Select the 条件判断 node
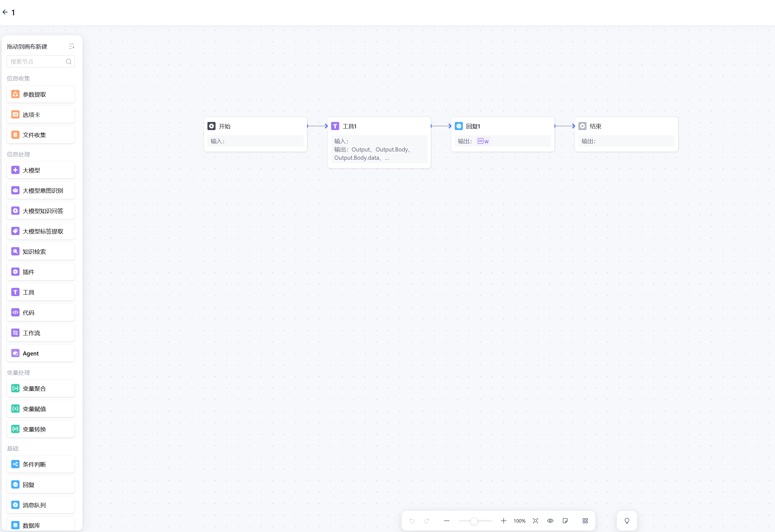 pos(41,464)
